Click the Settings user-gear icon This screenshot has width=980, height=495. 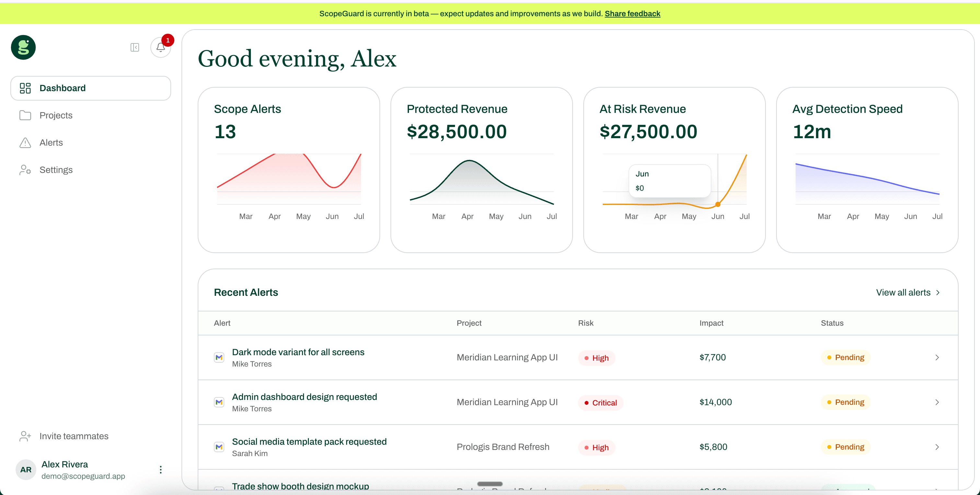coord(25,170)
